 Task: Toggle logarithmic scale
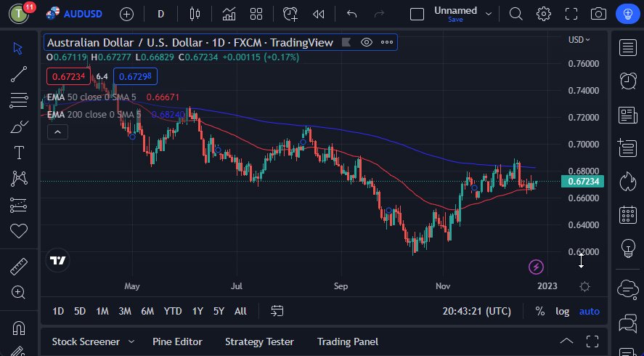pyautogui.click(x=563, y=311)
